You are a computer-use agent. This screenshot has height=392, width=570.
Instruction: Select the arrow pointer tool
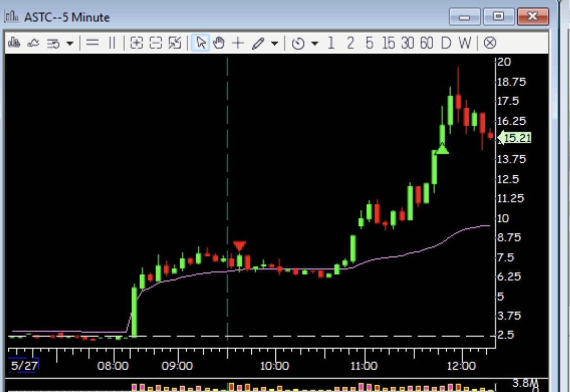tap(200, 43)
